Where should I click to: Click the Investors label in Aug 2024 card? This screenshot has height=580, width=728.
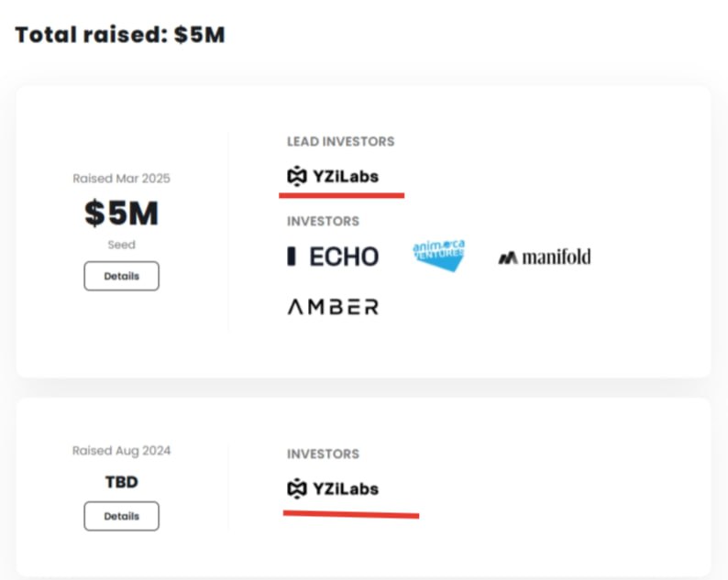pyautogui.click(x=323, y=454)
